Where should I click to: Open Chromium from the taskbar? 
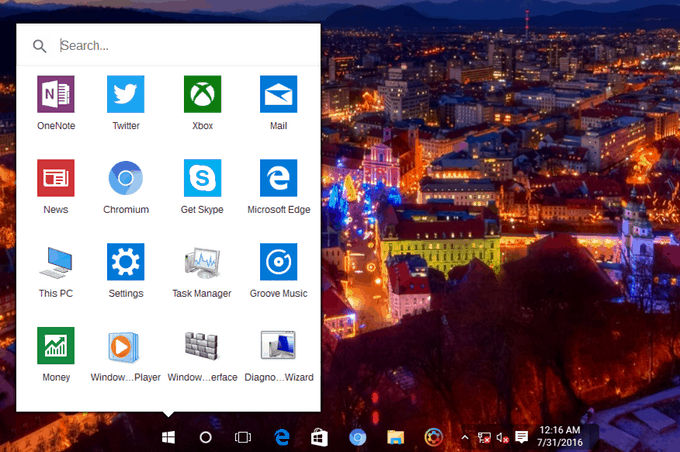click(358, 438)
